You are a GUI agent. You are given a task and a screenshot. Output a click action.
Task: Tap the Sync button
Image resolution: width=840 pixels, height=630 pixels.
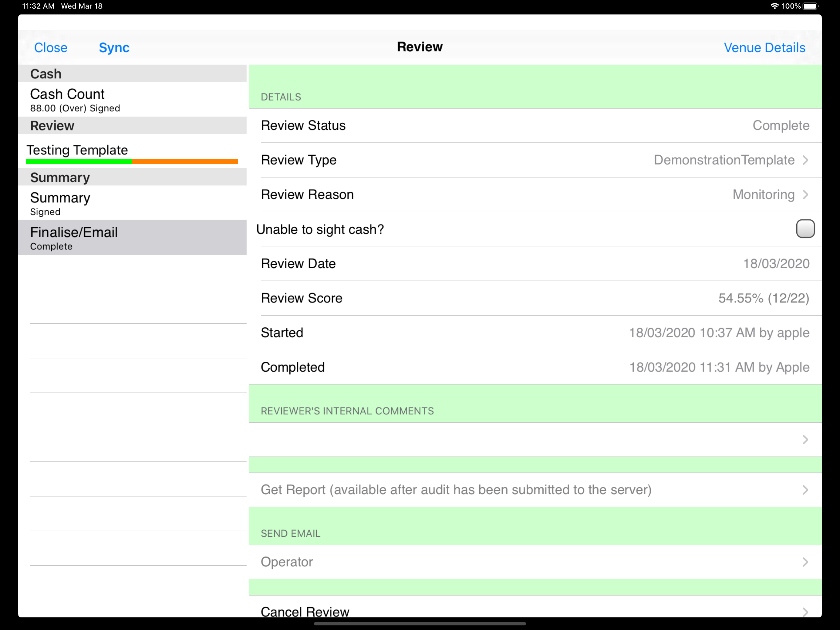[114, 47]
